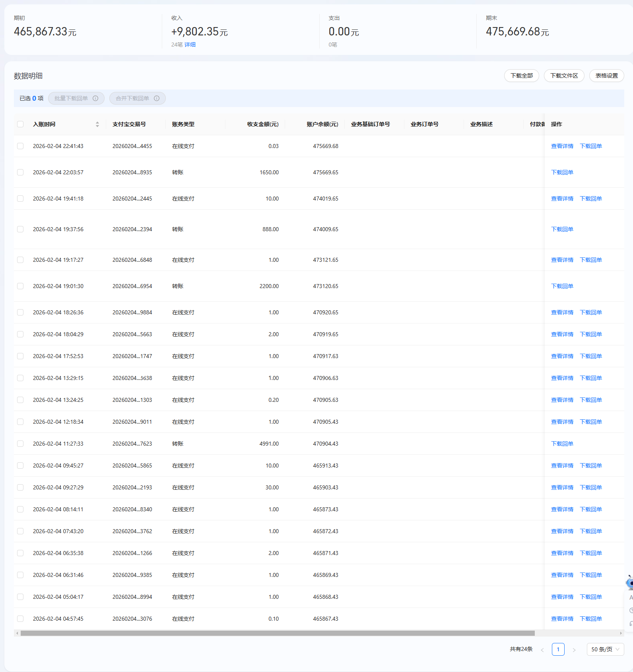Click the 下载全部 button
The image size is (633, 672).
(521, 76)
